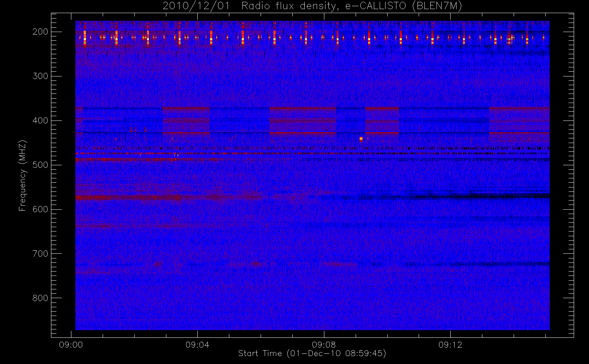This screenshot has height=364, width=589.
Task: Select the 400 frequency axis label
Action: point(40,120)
